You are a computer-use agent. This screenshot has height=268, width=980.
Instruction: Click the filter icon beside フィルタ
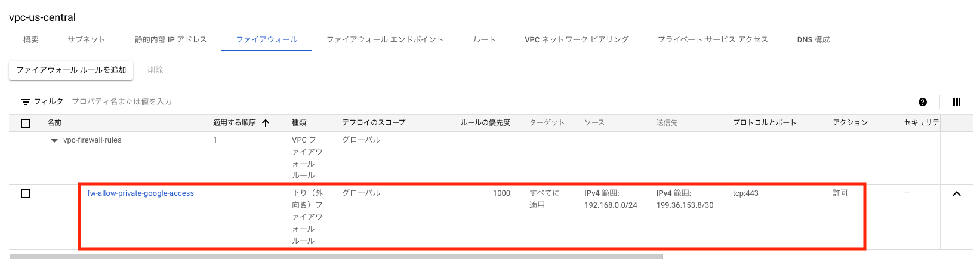click(x=26, y=102)
